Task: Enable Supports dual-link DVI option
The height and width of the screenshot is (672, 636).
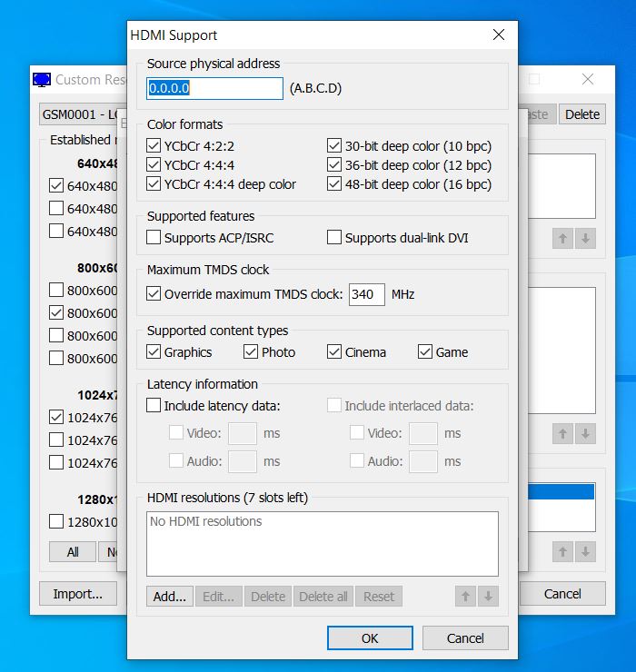Action: tap(334, 238)
